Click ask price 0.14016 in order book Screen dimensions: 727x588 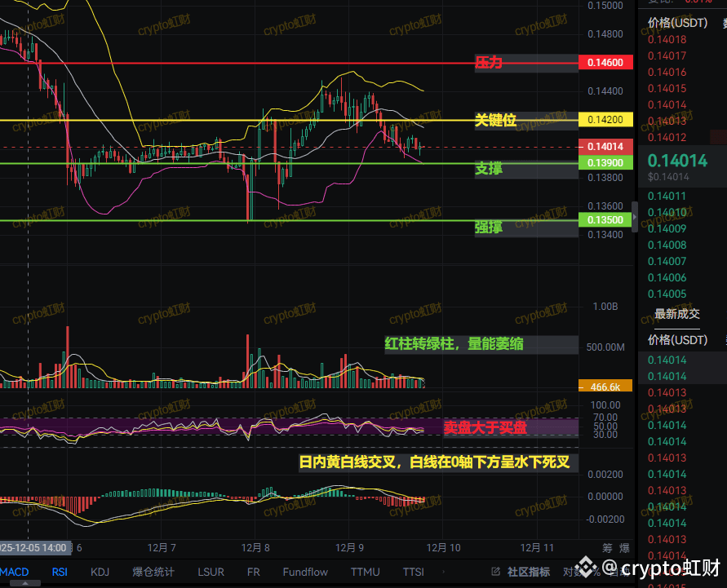[x=667, y=72]
